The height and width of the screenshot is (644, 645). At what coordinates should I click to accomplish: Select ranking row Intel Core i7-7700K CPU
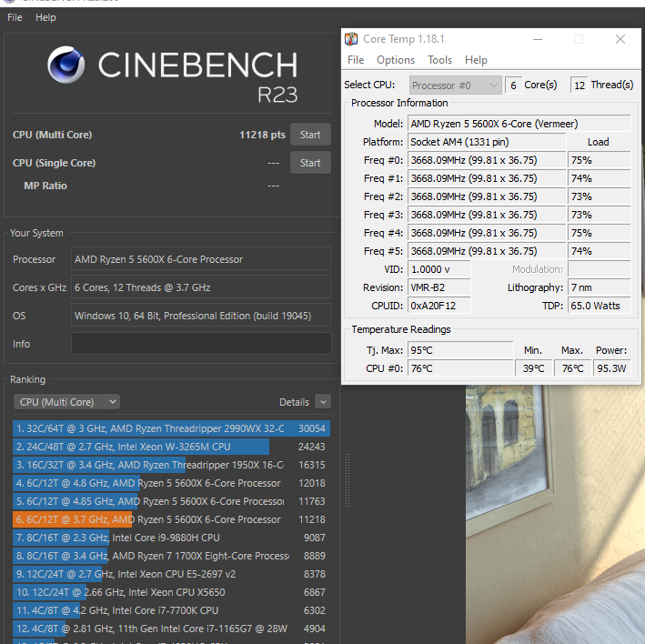pyautogui.click(x=171, y=610)
